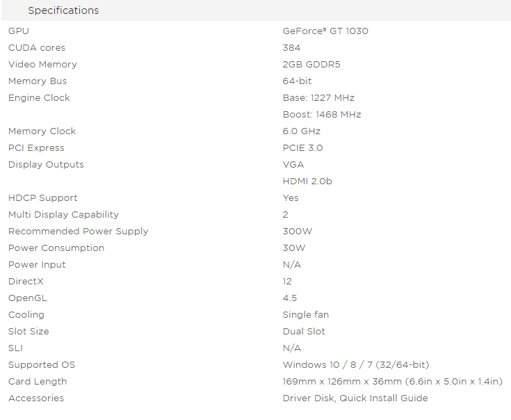Click the Windows 10 / 8 / 7 supported OS text

356,364
